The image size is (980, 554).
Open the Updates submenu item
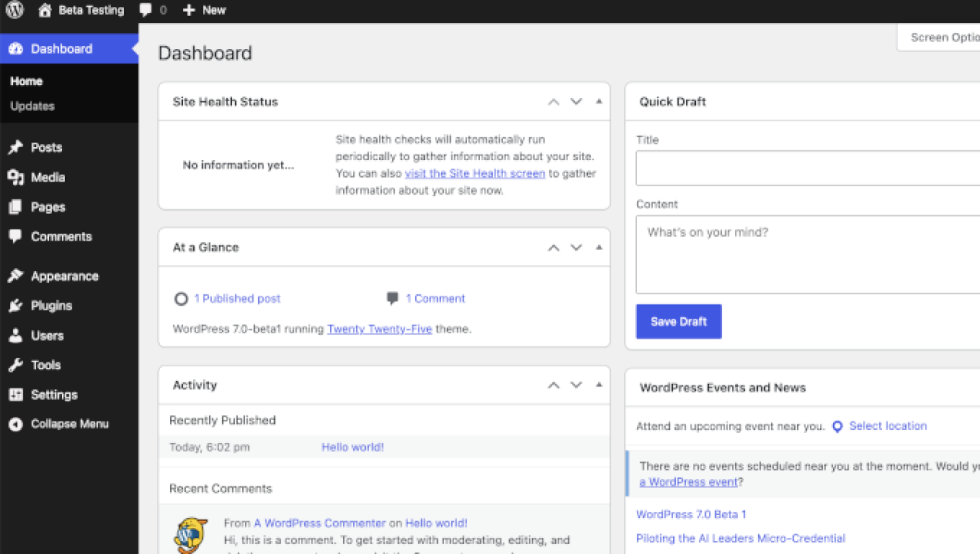32,107
